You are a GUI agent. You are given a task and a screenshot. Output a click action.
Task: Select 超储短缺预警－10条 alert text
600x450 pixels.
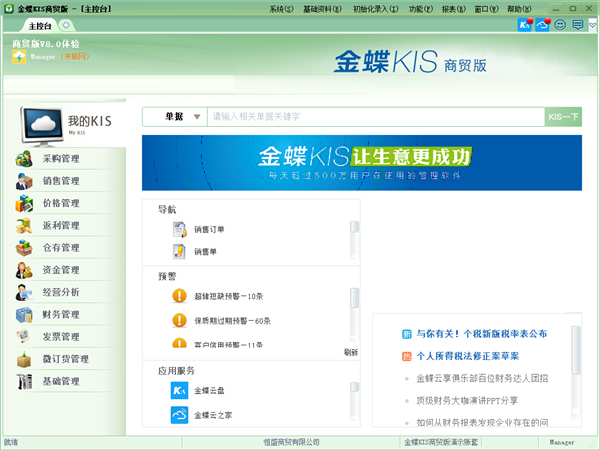click(x=229, y=296)
